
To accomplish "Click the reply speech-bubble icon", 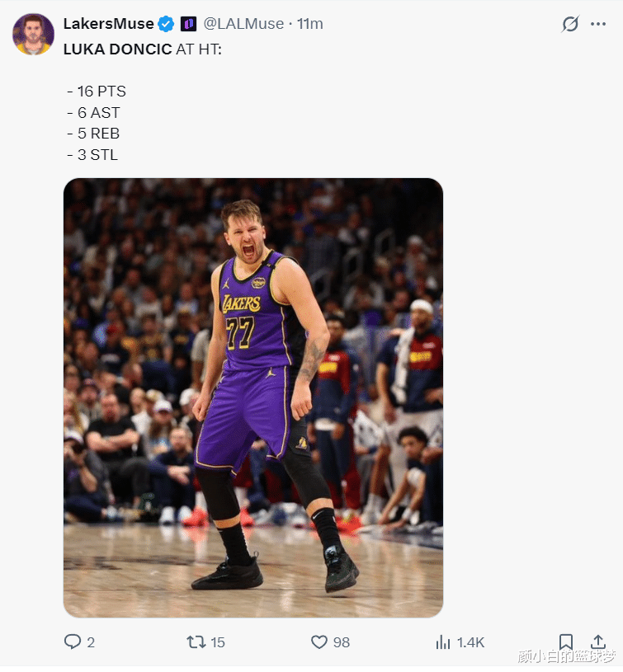I will [73, 641].
